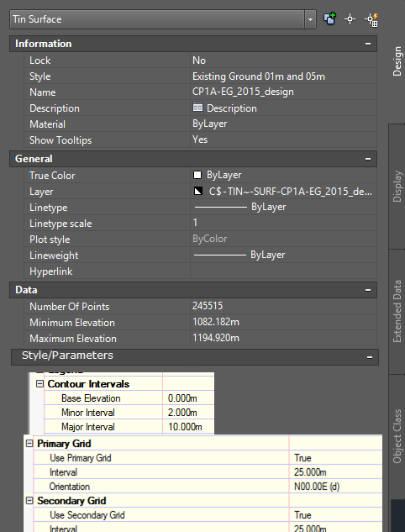Open the Description table icon
Viewport: 405px width, 532px height.
click(x=197, y=108)
